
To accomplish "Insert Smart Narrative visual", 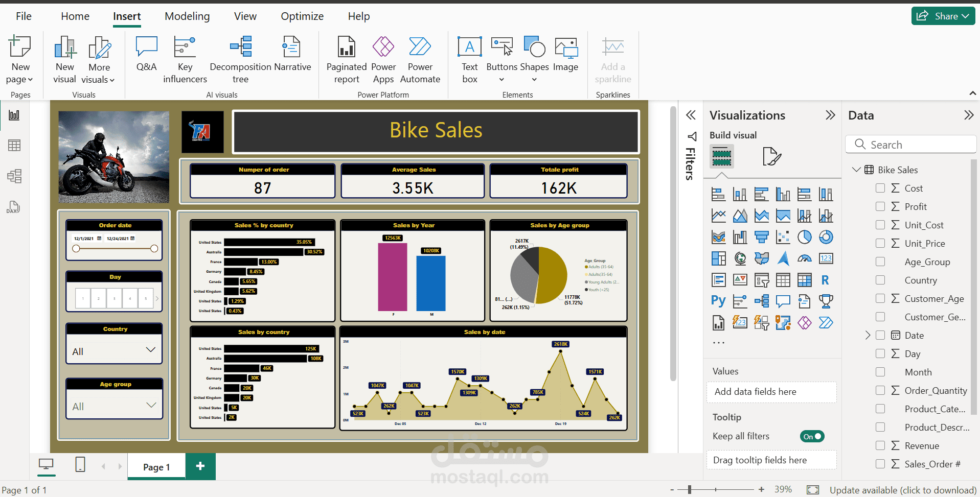I will coord(292,54).
